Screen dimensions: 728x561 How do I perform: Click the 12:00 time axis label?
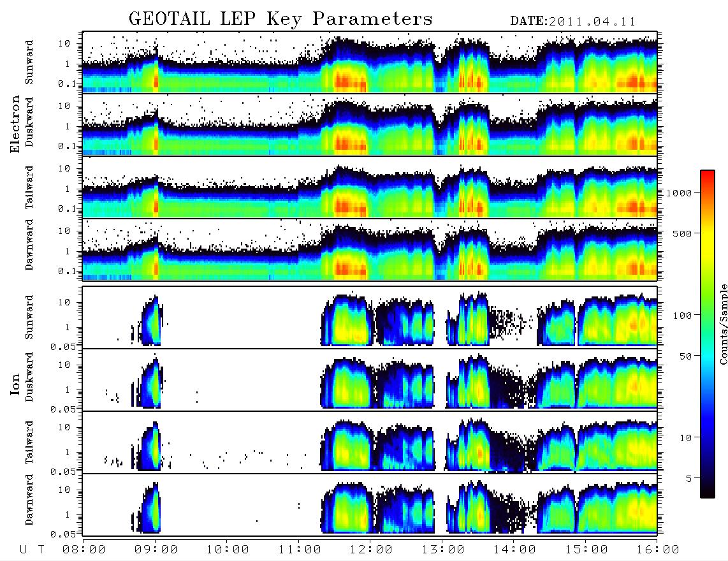click(x=371, y=550)
